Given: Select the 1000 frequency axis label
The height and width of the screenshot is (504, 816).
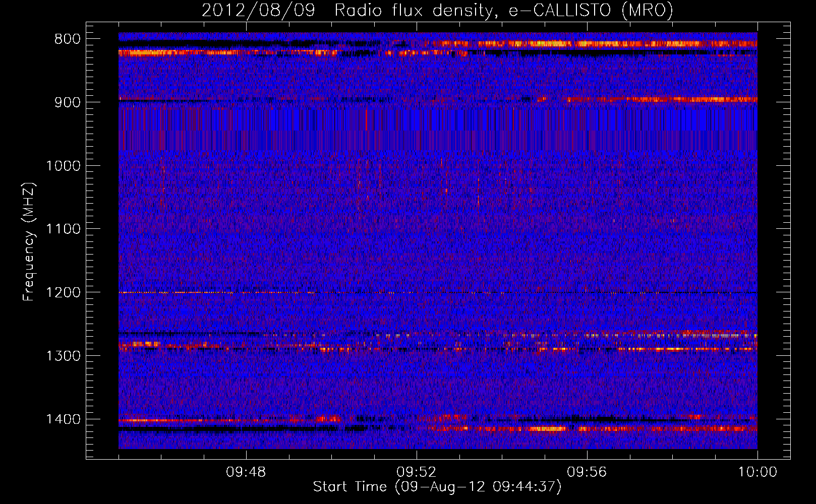Looking at the screenshot, I should coord(64,166).
